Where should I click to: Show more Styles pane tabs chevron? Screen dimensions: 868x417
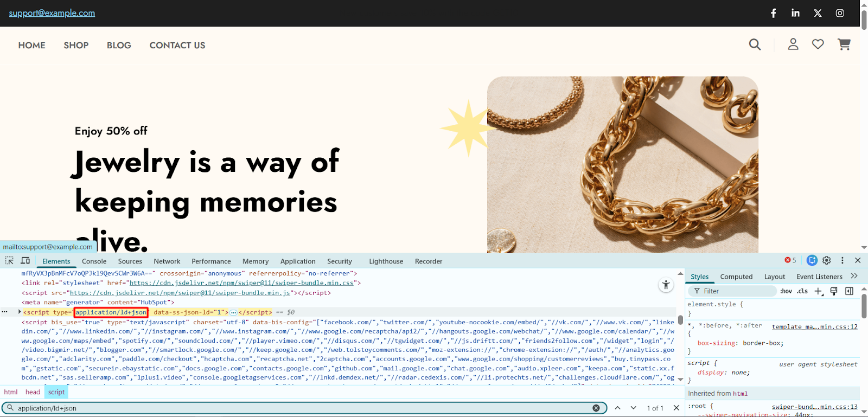(854, 276)
